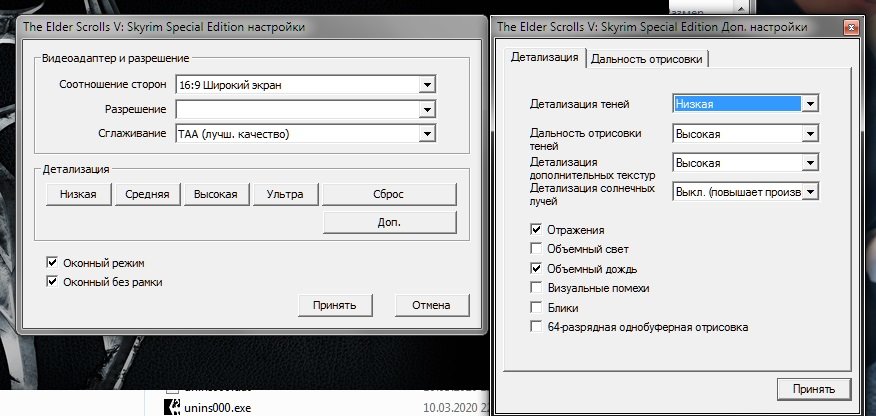Enable the Объемный свет checkbox
Viewport: 876px width, 416px height.
pos(537,250)
